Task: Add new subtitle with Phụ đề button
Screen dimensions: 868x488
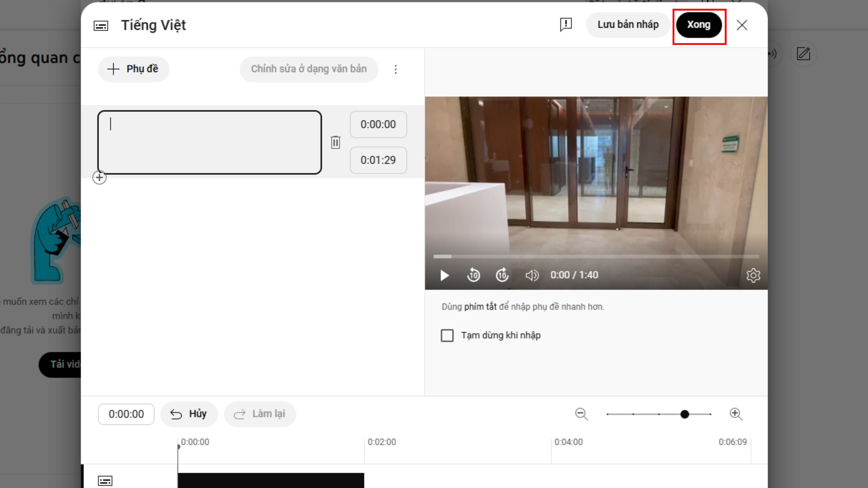Action: pos(133,69)
